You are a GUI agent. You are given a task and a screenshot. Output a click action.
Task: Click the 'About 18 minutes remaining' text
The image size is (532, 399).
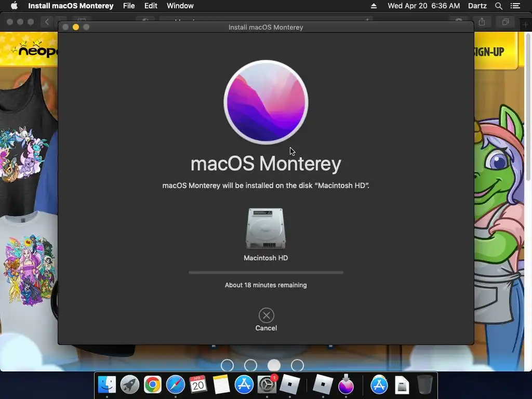click(x=265, y=285)
